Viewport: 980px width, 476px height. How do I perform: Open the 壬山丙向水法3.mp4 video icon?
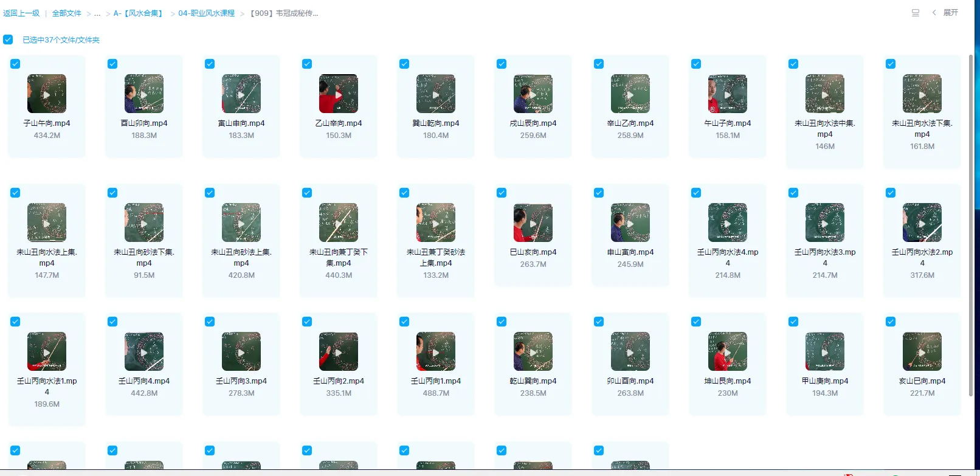tap(825, 222)
